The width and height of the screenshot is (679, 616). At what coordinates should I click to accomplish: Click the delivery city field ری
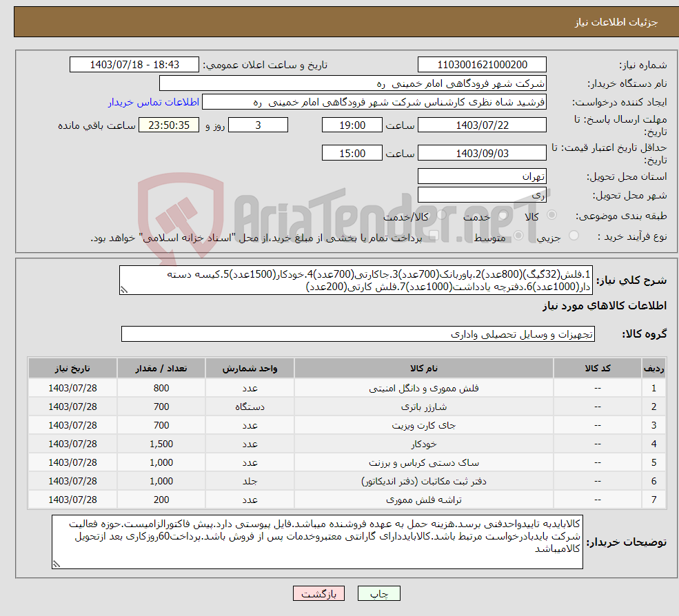coord(482,195)
